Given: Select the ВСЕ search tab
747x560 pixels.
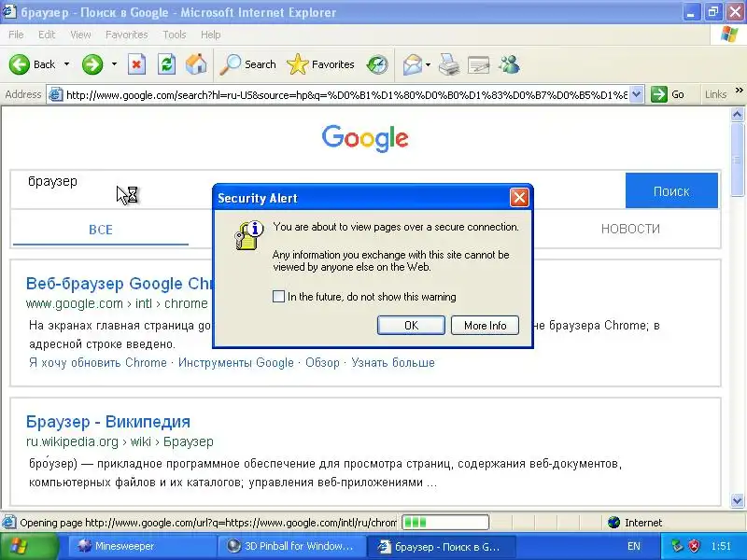Looking at the screenshot, I should tap(101, 230).
